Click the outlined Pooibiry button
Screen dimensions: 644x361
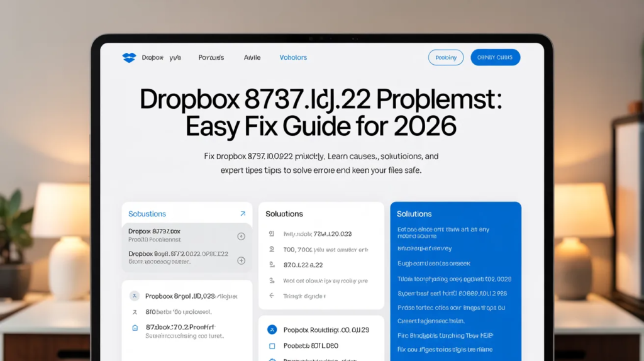point(445,58)
